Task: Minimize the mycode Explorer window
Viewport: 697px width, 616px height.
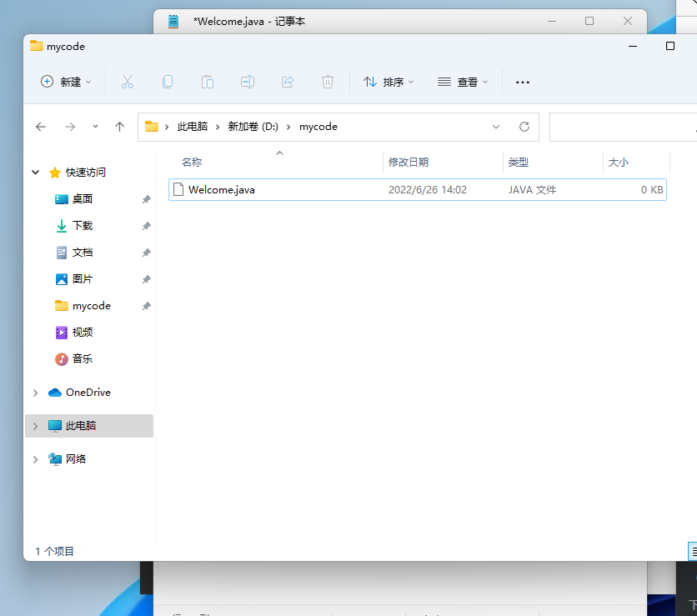Action: point(633,46)
